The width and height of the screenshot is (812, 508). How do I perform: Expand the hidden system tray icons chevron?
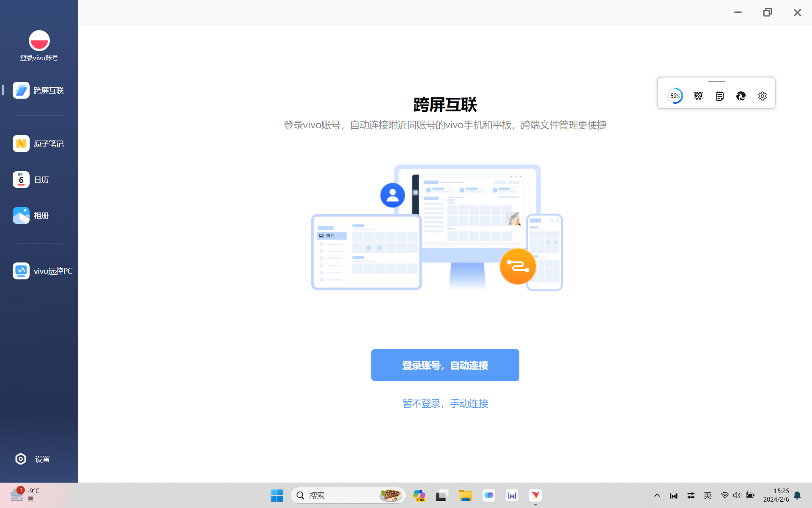657,495
